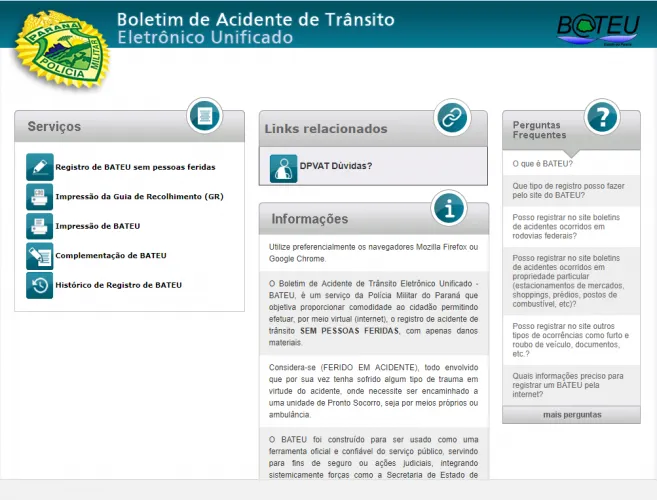
Task: Expand the question Que tipo de registro posso fazer
Action: (x=572, y=191)
